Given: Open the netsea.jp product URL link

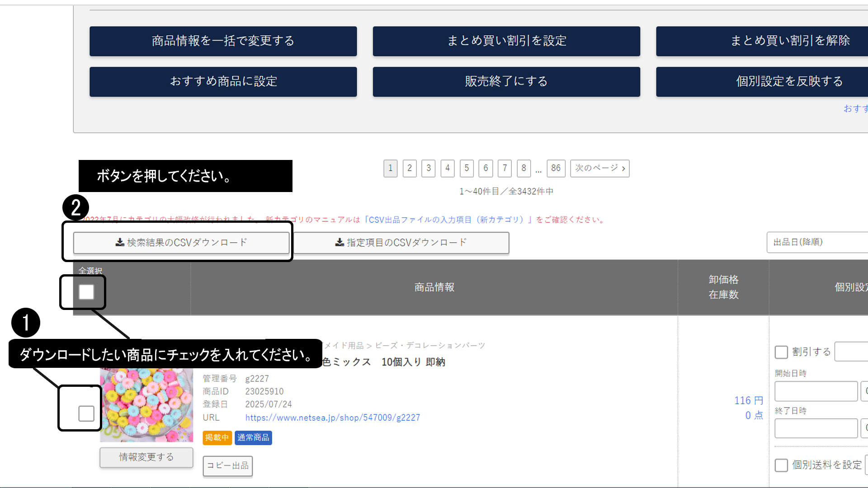Looking at the screenshot, I should (332, 418).
